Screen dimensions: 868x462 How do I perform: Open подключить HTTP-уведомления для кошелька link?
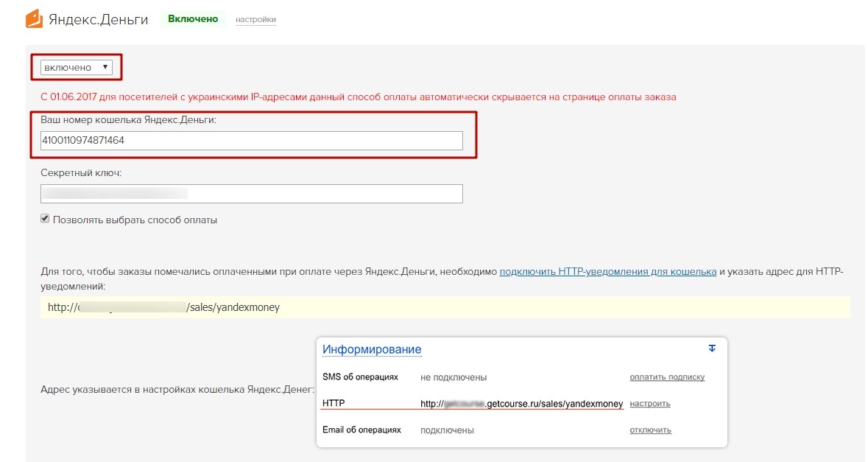point(608,271)
